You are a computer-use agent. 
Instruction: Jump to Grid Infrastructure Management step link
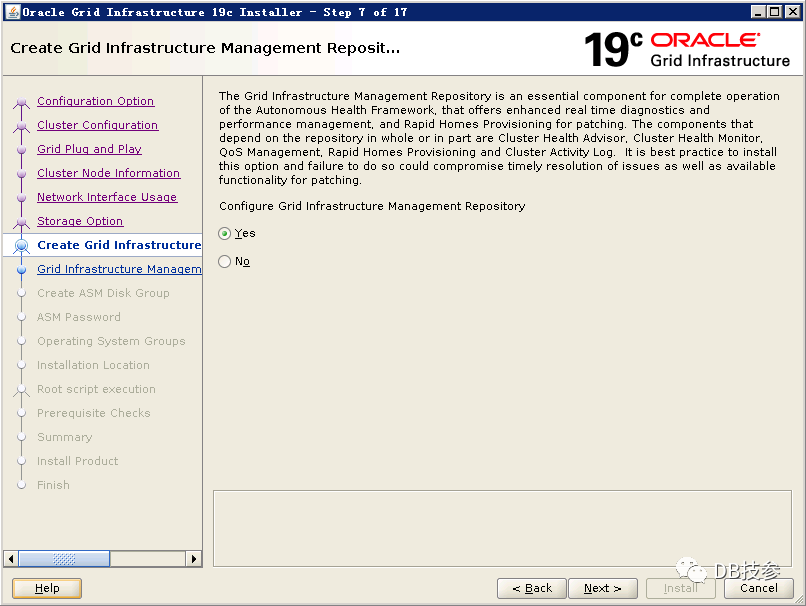118,269
